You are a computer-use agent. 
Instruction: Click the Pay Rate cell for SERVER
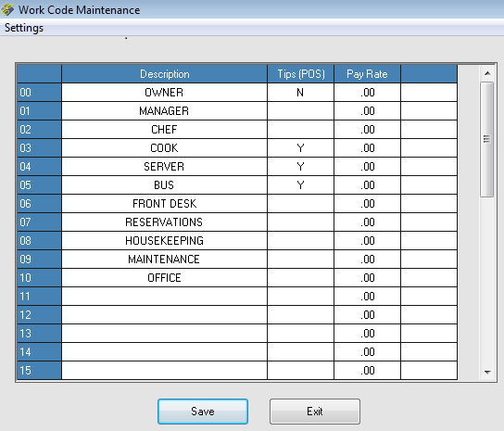(368, 167)
